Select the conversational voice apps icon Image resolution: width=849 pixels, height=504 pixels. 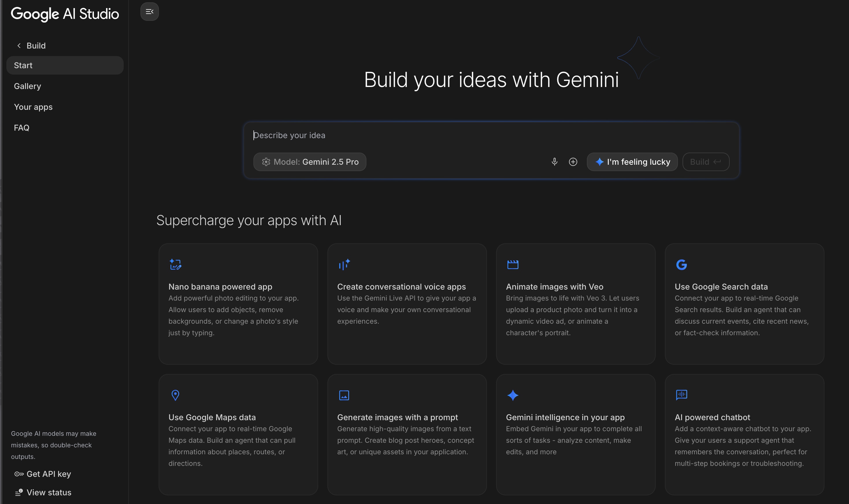[x=344, y=264]
